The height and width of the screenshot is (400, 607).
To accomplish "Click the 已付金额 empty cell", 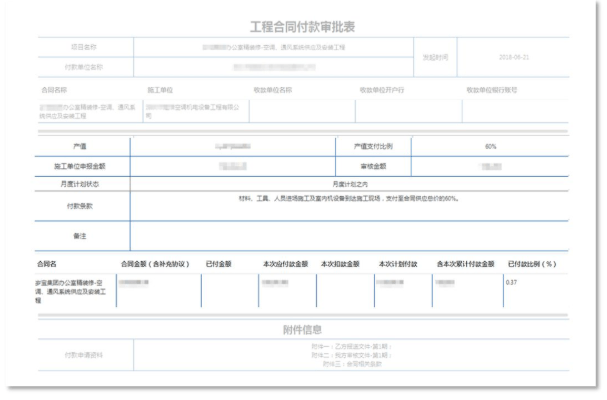I will pos(230,290).
